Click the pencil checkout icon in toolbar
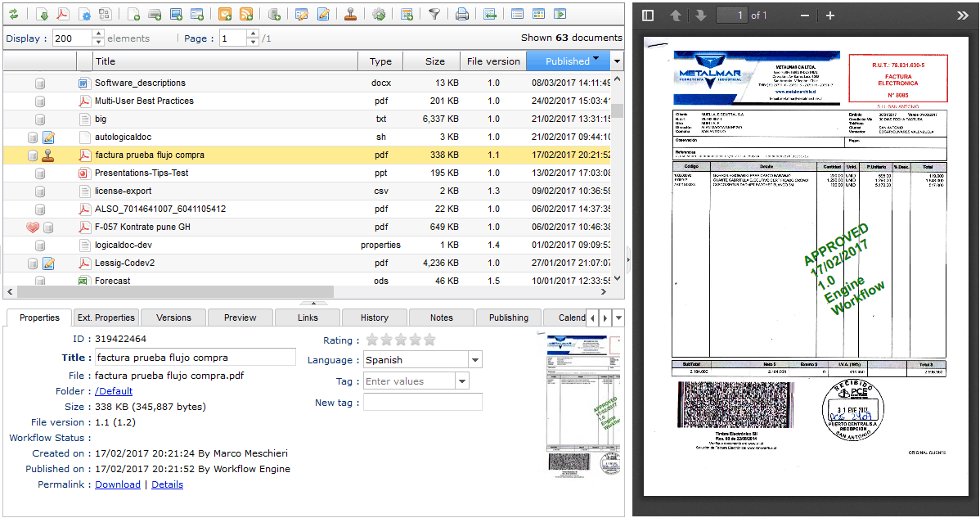This screenshot has height=518, width=980. coord(323,14)
